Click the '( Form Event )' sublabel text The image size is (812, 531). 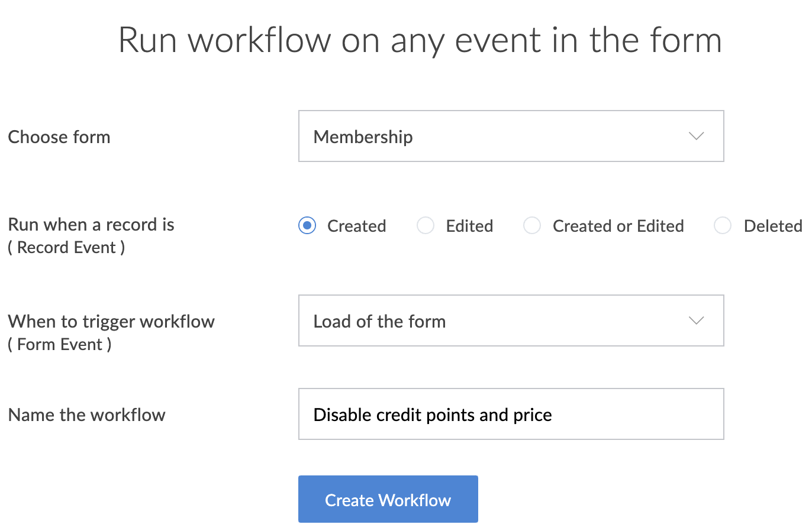click(x=60, y=344)
